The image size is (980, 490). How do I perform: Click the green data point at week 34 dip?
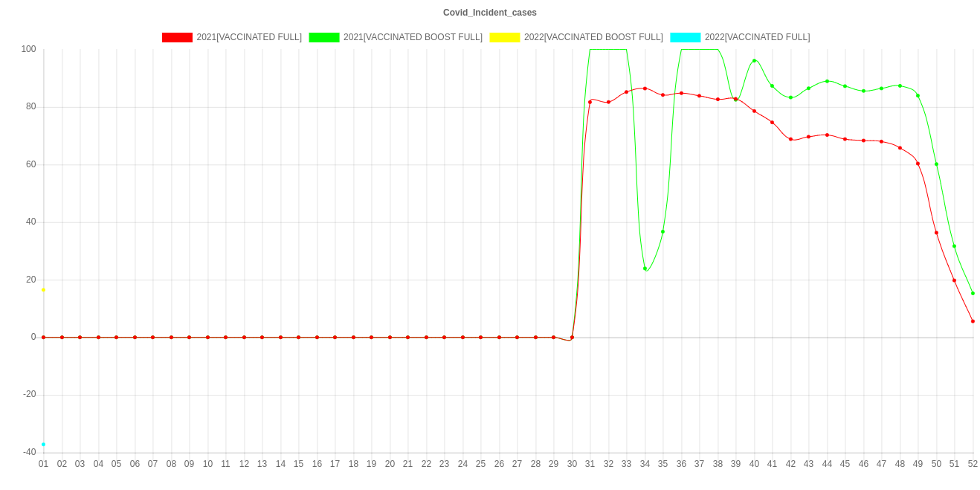coord(645,268)
